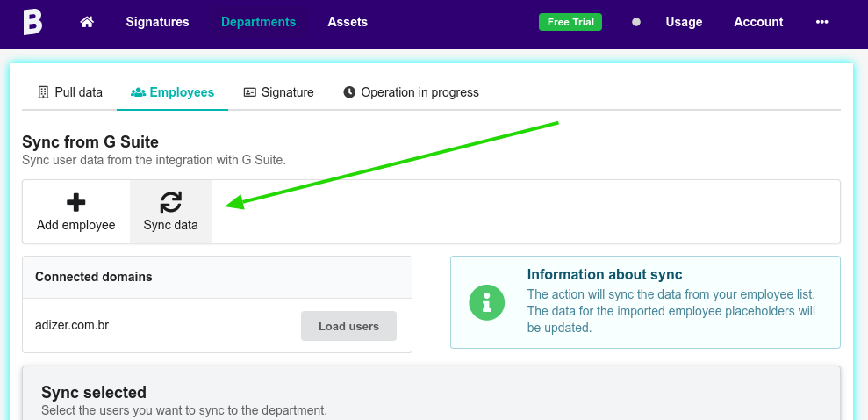This screenshot has height=420, width=868.
Task: Open the Signatures menu
Action: pos(157,22)
